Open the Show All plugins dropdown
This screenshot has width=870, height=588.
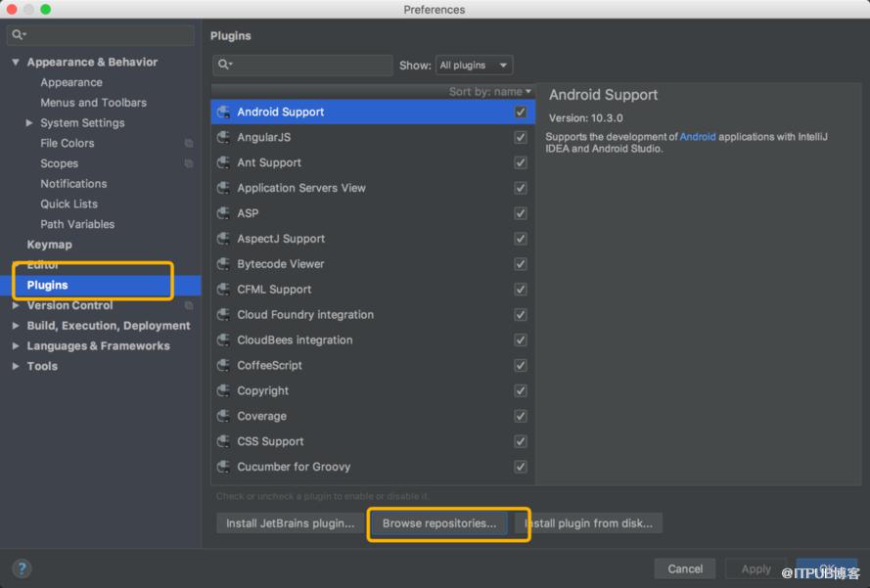click(x=474, y=66)
